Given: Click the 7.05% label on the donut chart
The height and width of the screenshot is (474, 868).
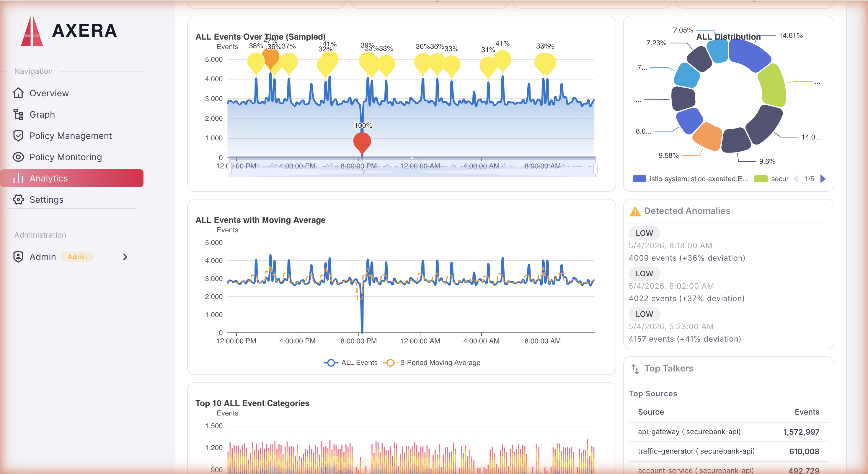Looking at the screenshot, I should [683, 30].
